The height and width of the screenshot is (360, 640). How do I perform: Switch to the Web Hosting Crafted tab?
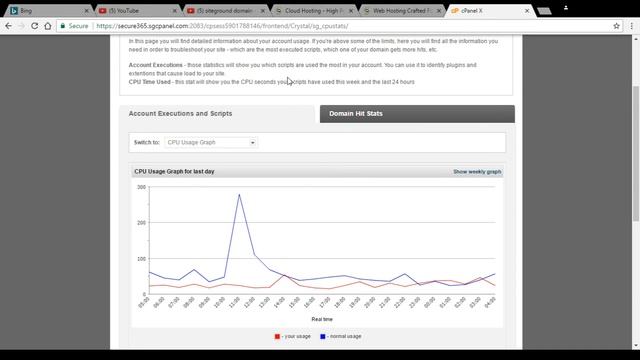(402, 11)
